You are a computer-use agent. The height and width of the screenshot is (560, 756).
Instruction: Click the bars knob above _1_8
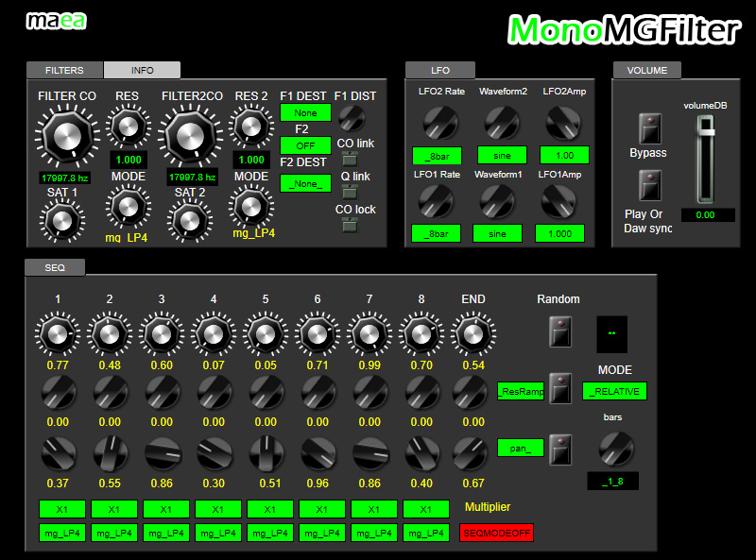click(x=616, y=449)
